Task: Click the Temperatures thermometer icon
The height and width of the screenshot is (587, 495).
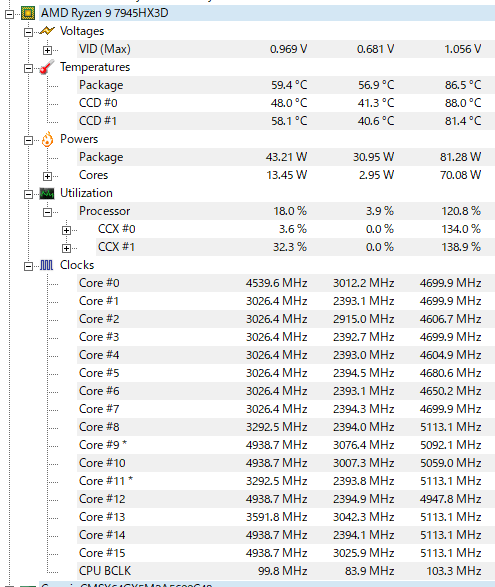Action: 47,67
